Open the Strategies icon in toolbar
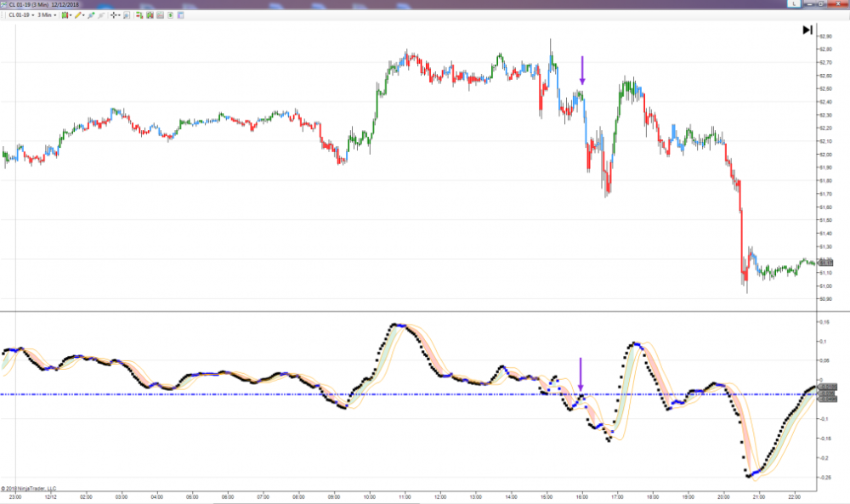This screenshot has width=850, height=504. coord(160,15)
